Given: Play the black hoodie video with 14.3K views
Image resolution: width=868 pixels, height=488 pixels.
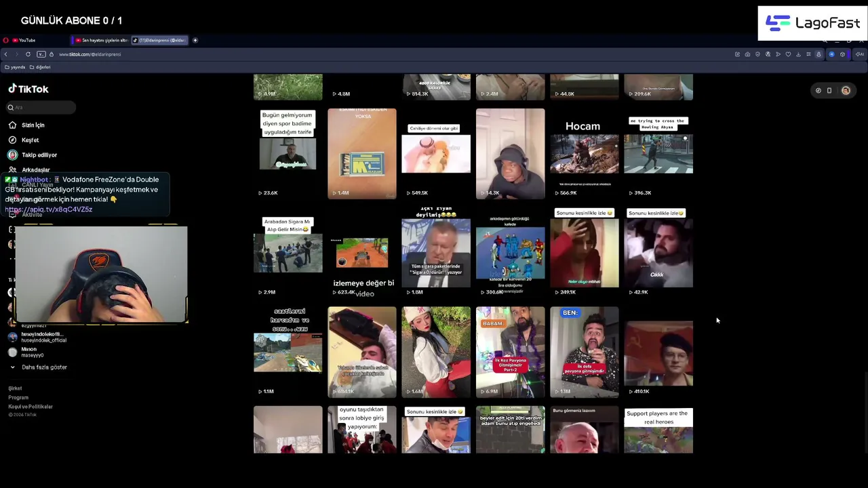Looking at the screenshot, I should [510, 154].
